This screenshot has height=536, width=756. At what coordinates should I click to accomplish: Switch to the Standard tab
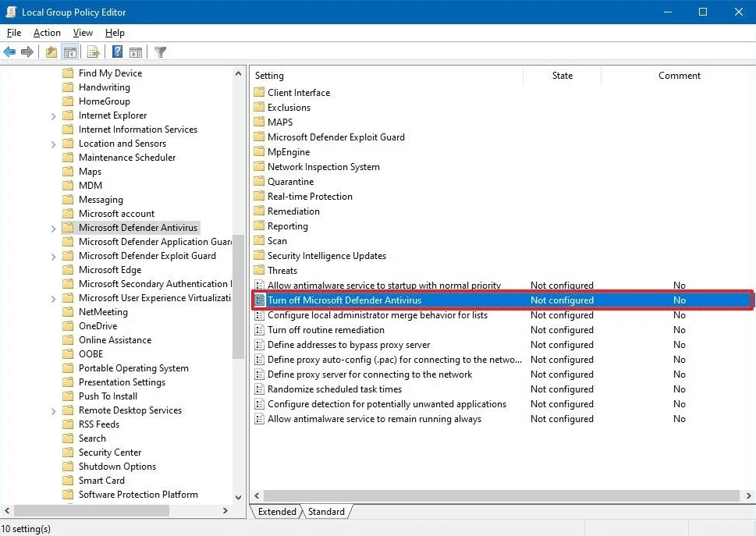tap(326, 511)
